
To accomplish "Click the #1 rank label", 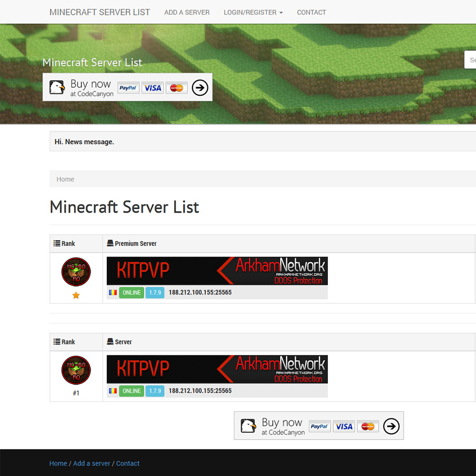I will click(76, 393).
